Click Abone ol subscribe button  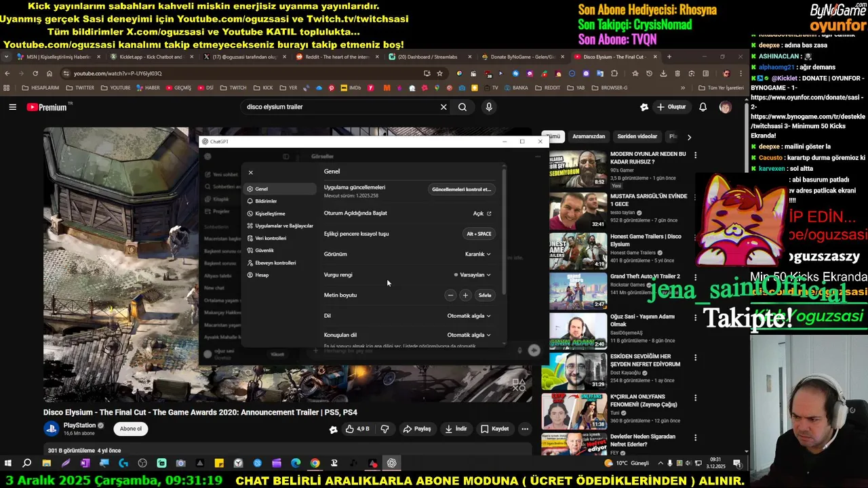coord(131,429)
